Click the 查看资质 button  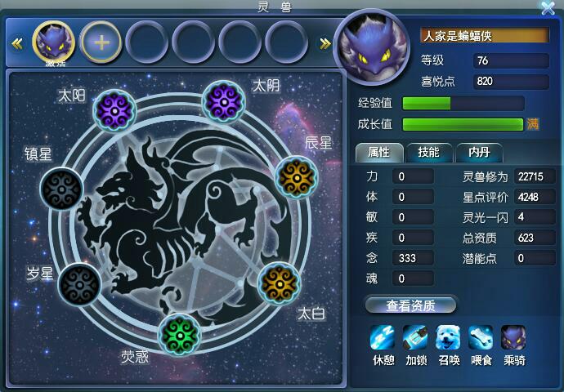(411, 305)
